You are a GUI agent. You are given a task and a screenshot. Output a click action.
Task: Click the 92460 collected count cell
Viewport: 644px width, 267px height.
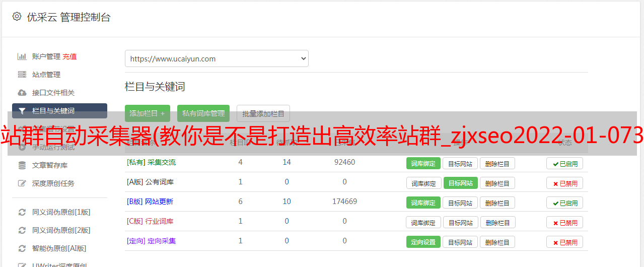344,162
